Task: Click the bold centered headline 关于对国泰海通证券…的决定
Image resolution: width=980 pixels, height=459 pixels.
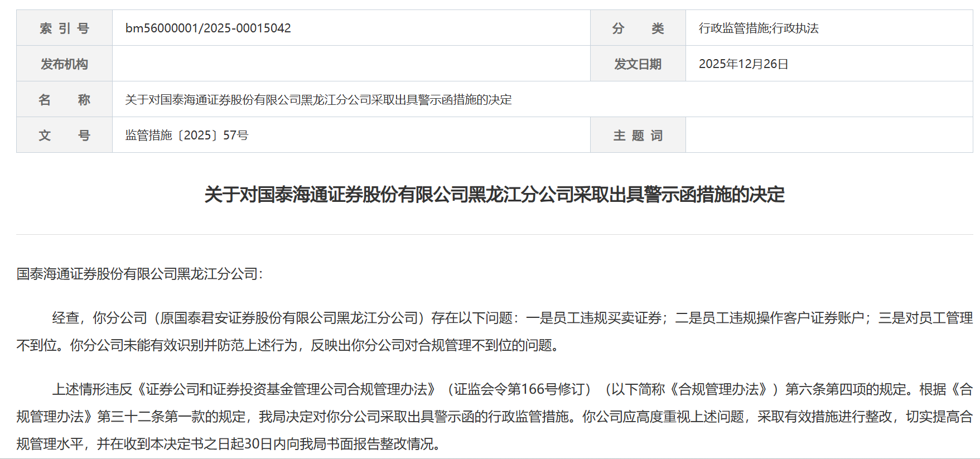Action: click(x=494, y=194)
